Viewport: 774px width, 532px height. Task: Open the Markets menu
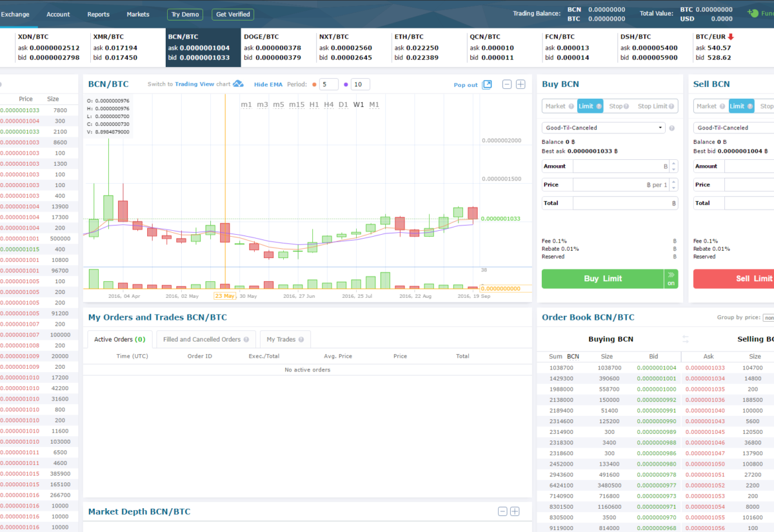[138, 14]
